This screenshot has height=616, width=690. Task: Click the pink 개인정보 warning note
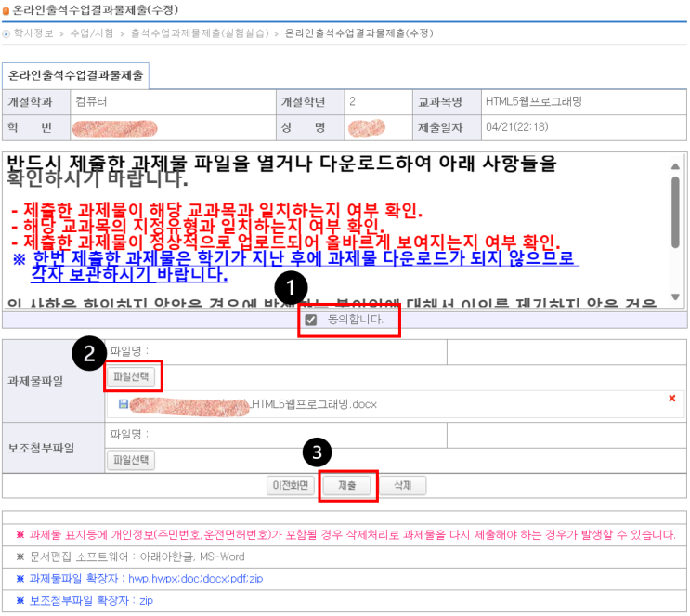[x=345, y=535]
